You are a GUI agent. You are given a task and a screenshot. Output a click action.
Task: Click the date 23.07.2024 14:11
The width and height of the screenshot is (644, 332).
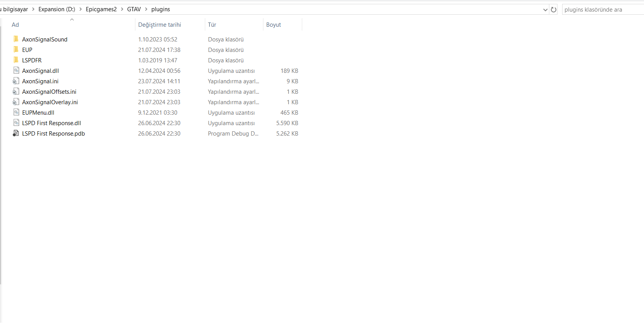(159, 81)
